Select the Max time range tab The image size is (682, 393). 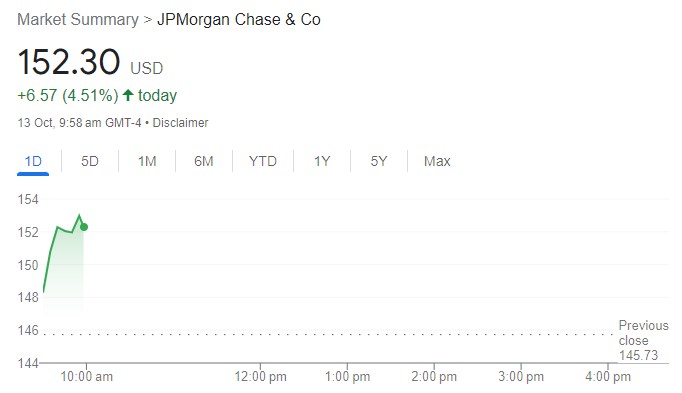pyautogui.click(x=437, y=161)
